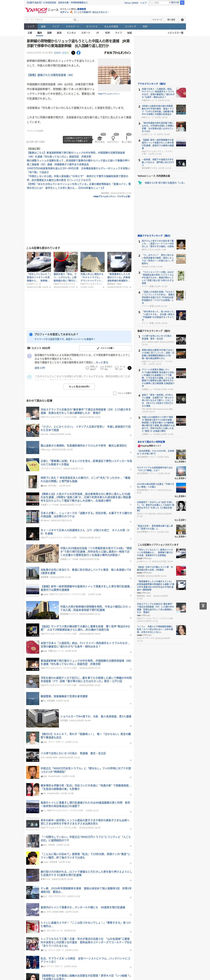Open article 渋谷スクランブル交差点の暴走事件
The image size is (210, 980).
tap(85, 411)
